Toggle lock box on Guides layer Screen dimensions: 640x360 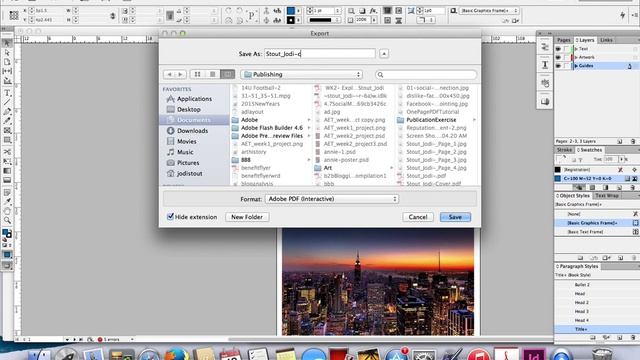567,66
